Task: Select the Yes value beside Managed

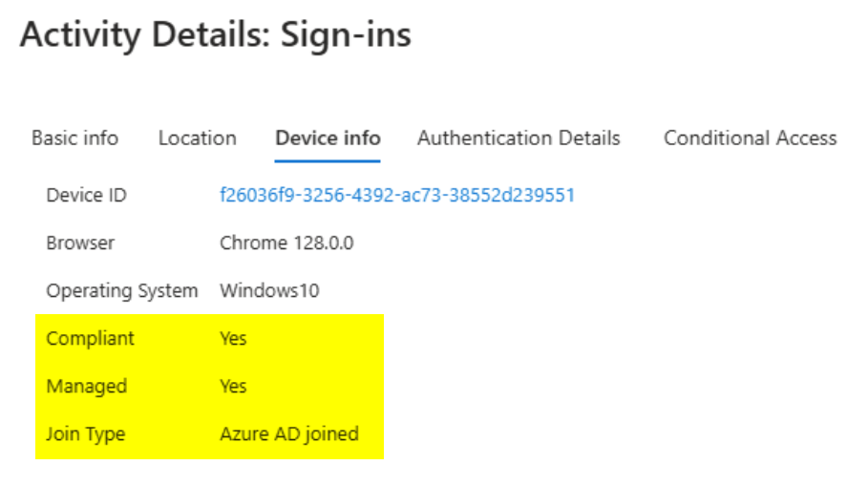Action: (x=233, y=386)
